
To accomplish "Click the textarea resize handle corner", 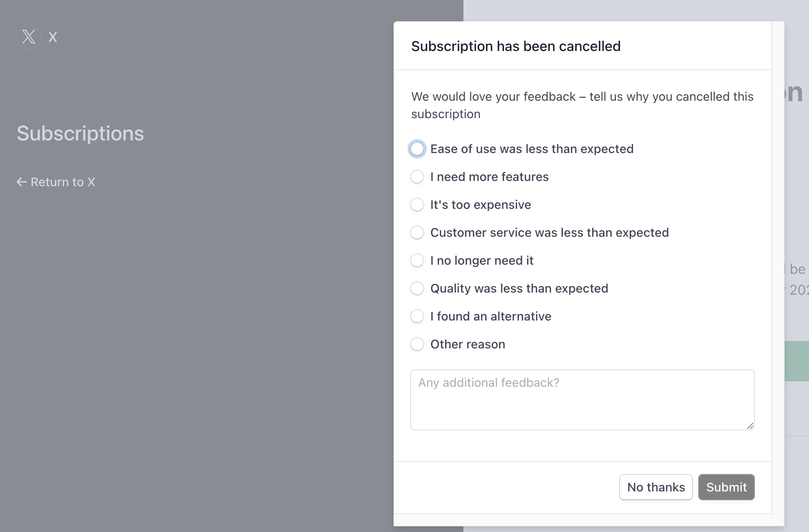I will tap(750, 426).
